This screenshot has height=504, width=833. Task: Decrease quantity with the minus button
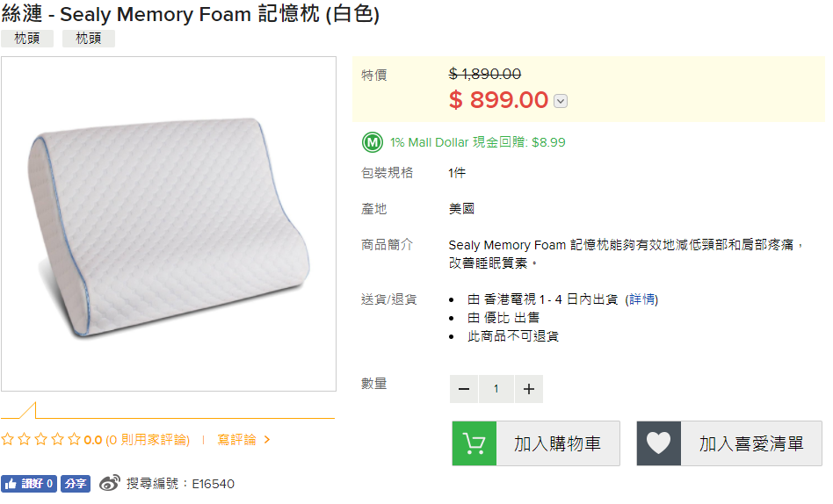464,389
